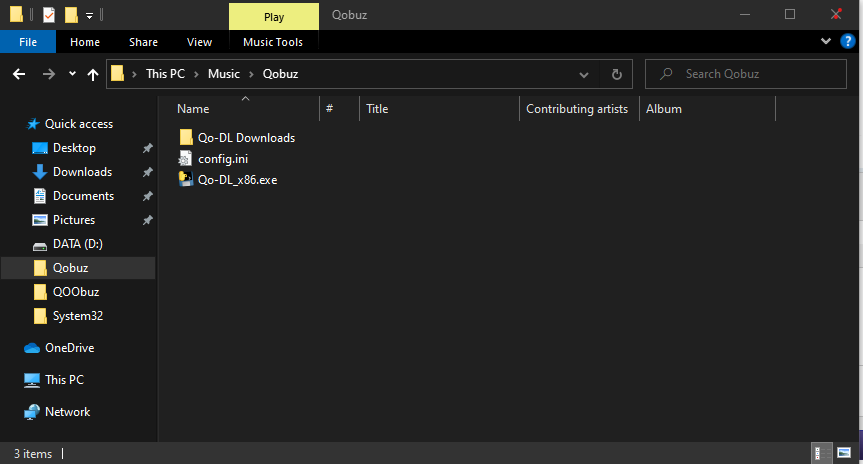
Task: Refresh the current folder view
Action: [617, 74]
